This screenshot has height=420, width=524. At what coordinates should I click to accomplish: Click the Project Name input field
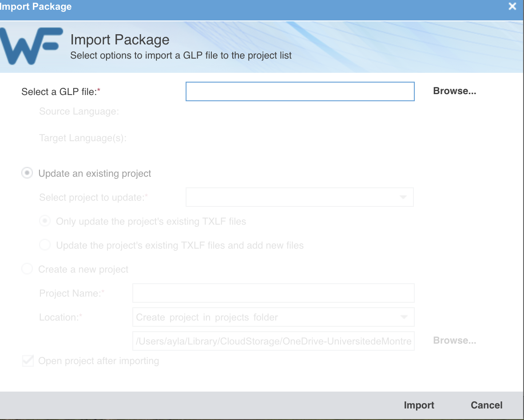274,293
